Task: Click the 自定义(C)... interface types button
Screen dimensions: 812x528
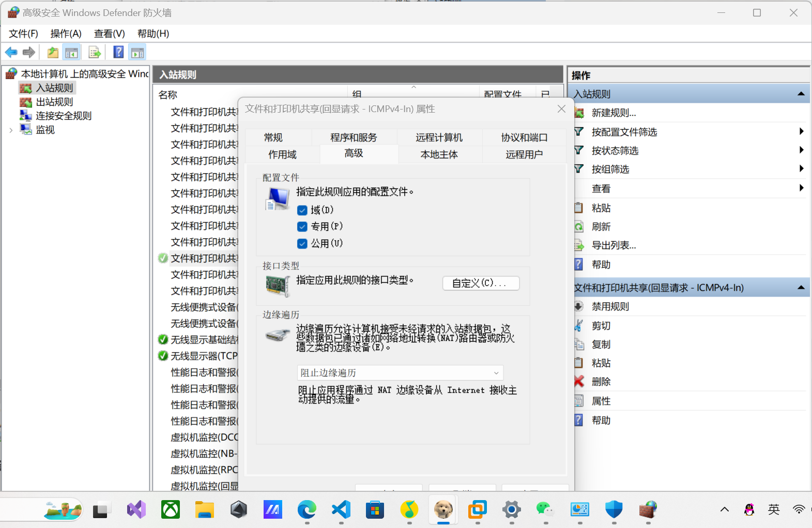Action: tap(481, 283)
